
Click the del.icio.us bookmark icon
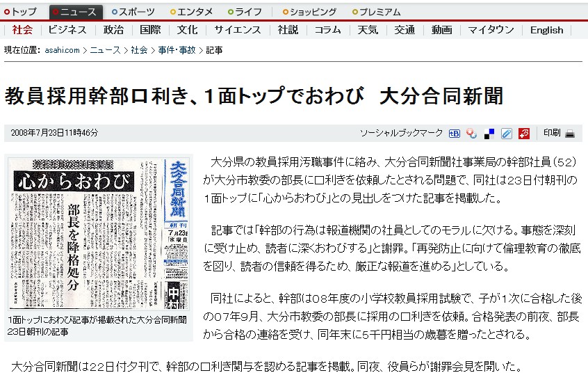[x=489, y=134]
